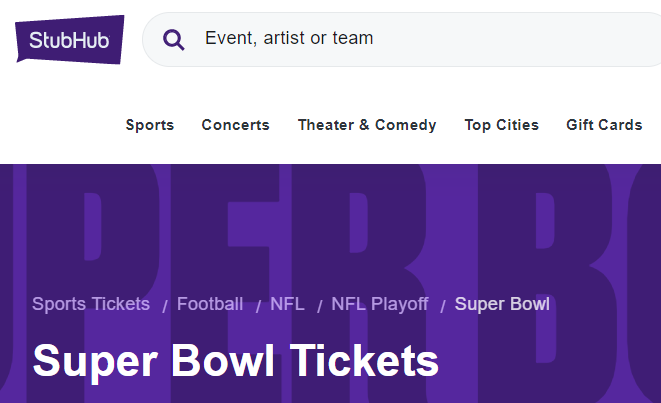This screenshot has width=661, height=403.
Task: Expand the Top Cities menu
Action: (x=501, y=125)
